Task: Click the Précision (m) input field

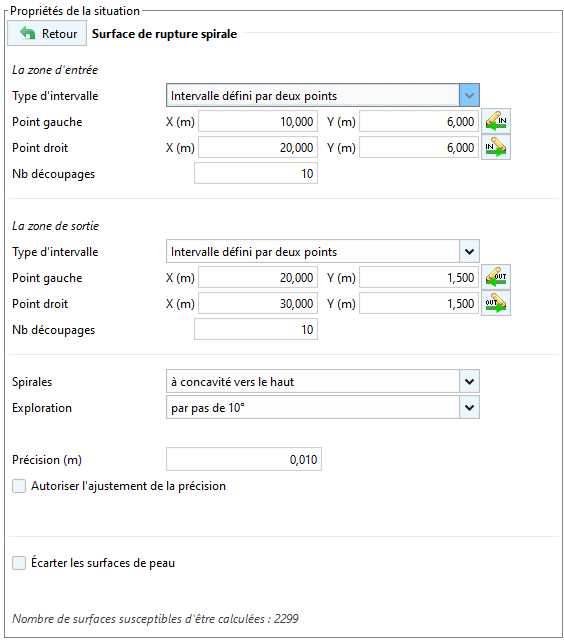Action: (x=244, y=459)
